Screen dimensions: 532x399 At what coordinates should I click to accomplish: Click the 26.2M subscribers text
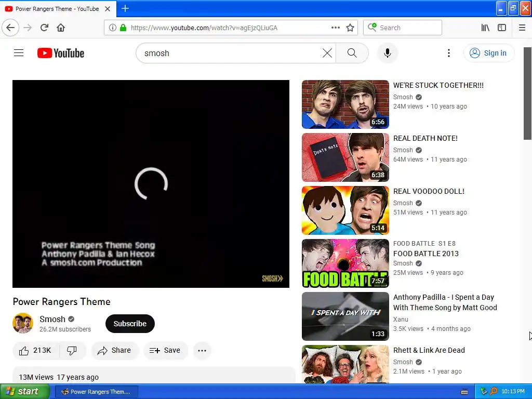pos(65,329)
